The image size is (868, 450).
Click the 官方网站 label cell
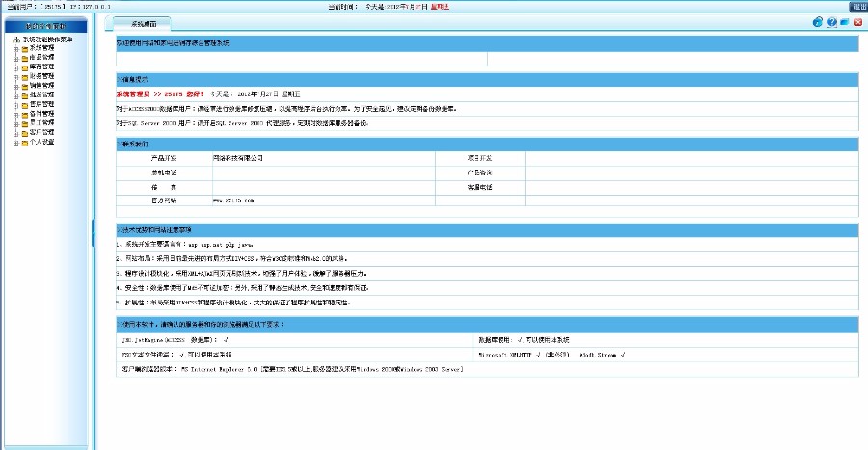(164, 200)
